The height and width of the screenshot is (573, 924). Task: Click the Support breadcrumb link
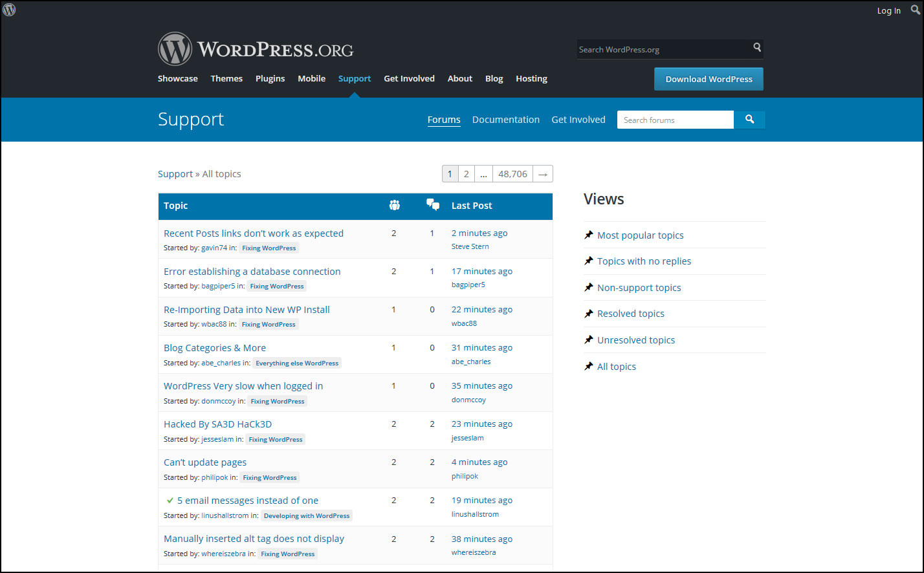(175, 174)
